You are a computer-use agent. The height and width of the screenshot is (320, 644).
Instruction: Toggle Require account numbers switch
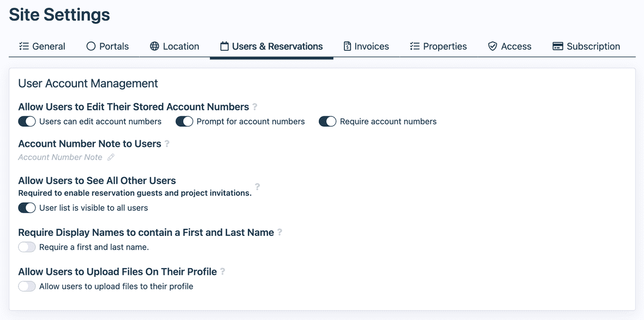[x=327, y=121]
